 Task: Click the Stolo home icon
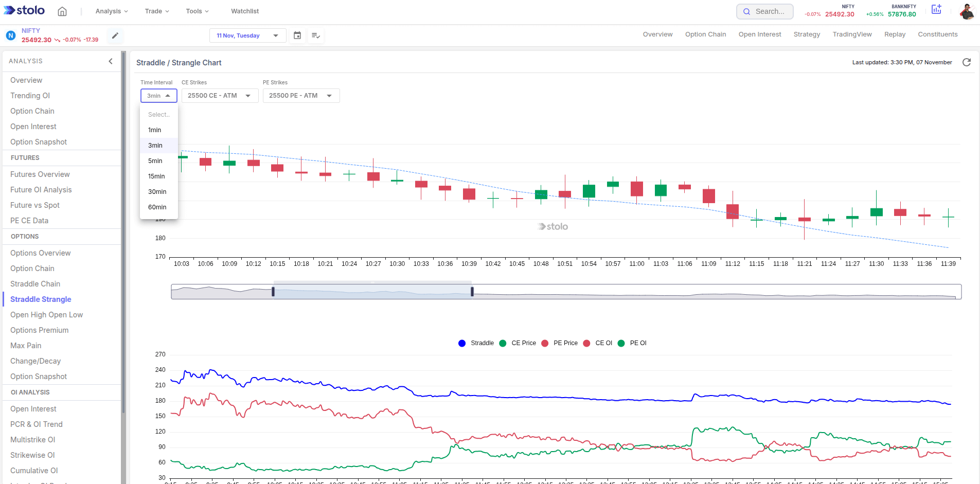click(x=62, y=11)
